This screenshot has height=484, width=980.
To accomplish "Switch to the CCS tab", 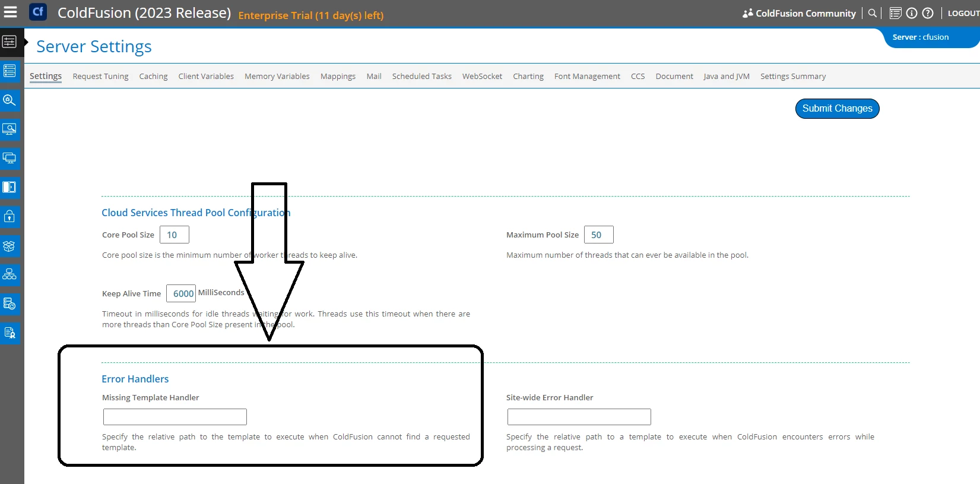I will 638,76.
